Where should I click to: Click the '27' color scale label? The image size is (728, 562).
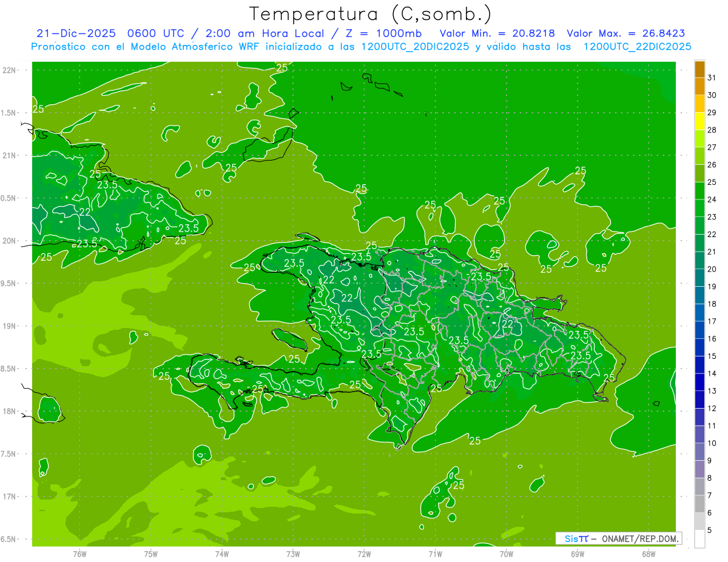point(712,147)
